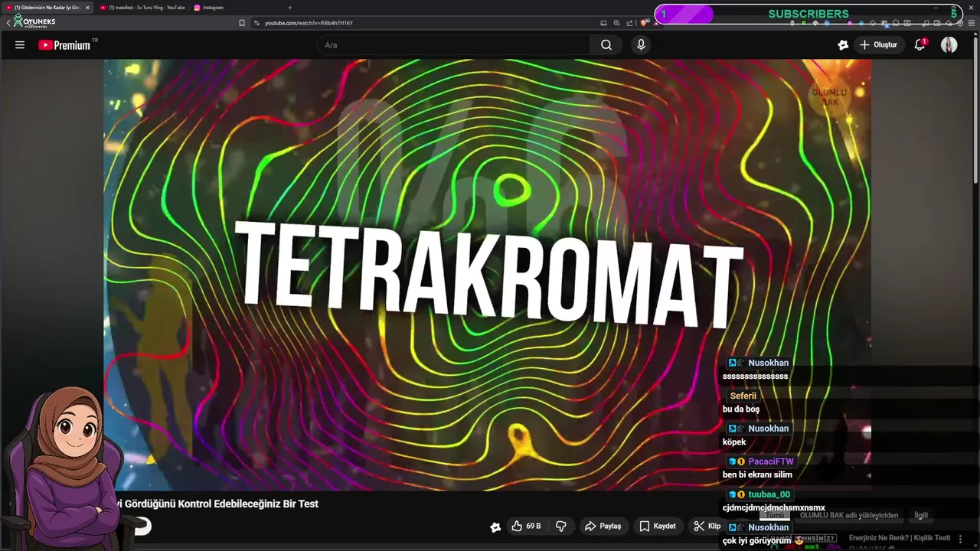Open the Enerjiniz Ne Renk Kişilik Testi video

click(899, 538)
